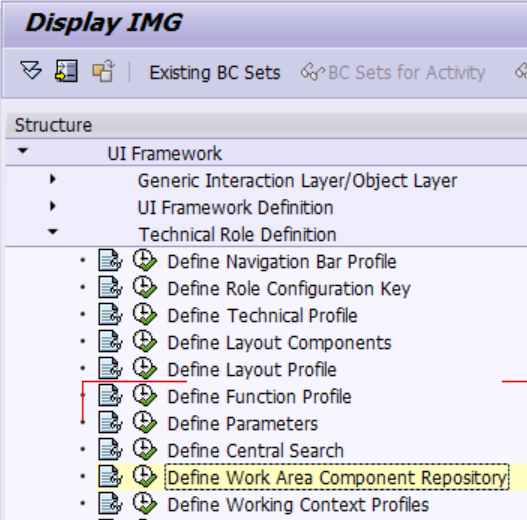Execute the Define Function Profile activity icon
Viewport: 527px width, 520px height.
145,396
